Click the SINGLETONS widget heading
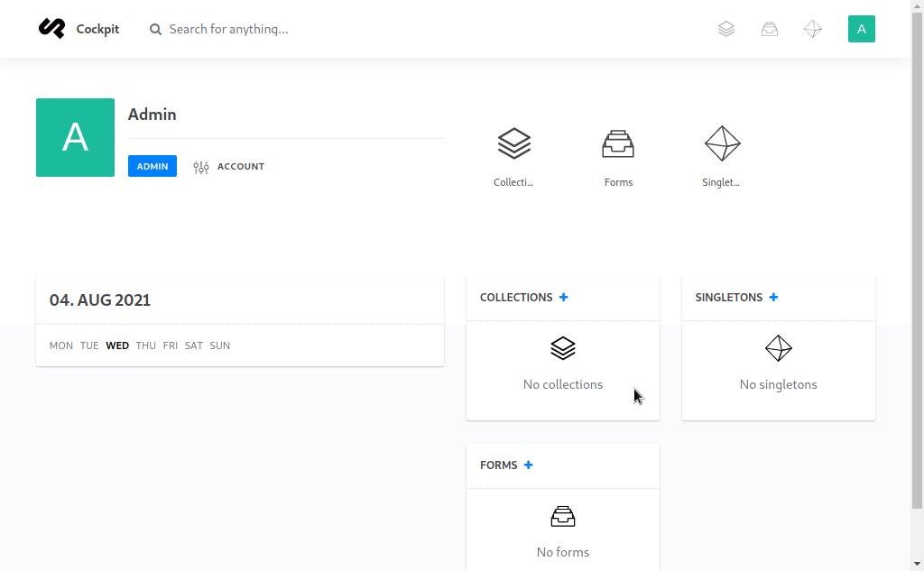This screenshot has height=571, width=924. [x=728, y=297]
